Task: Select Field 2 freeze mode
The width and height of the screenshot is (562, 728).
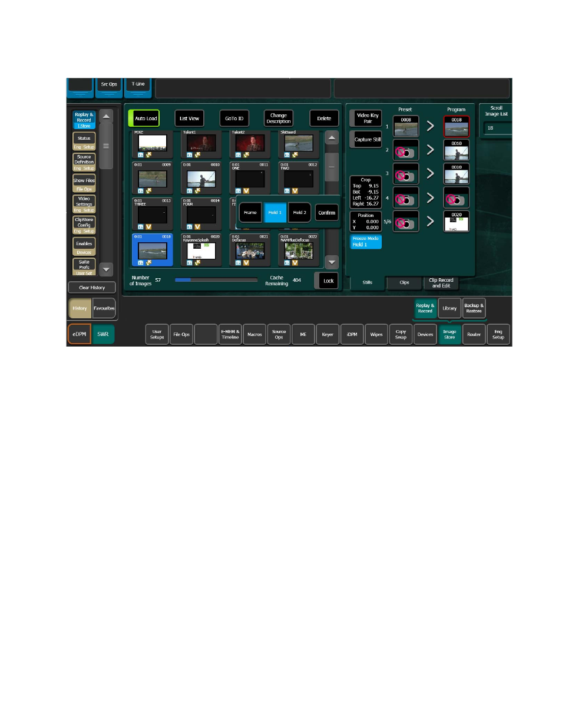Action: (x=300, y=213)
